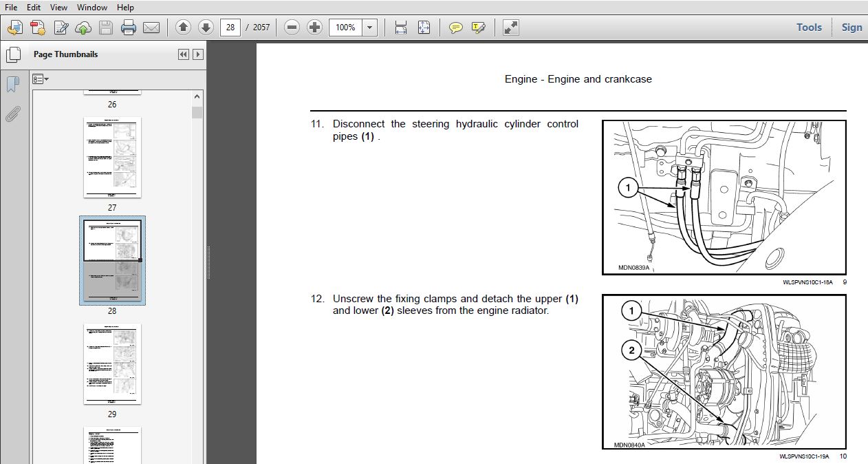This screenshot has width=868, height=464.
Task: Click the page number field showing 28
Action: click(230, 28)
